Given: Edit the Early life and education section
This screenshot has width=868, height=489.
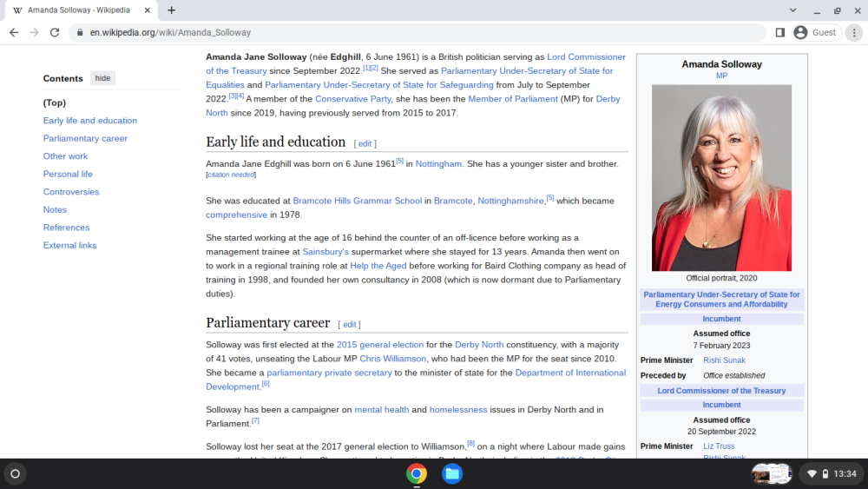Looking at the screenshot, I should pyautogui.click(x=365, y=143).
